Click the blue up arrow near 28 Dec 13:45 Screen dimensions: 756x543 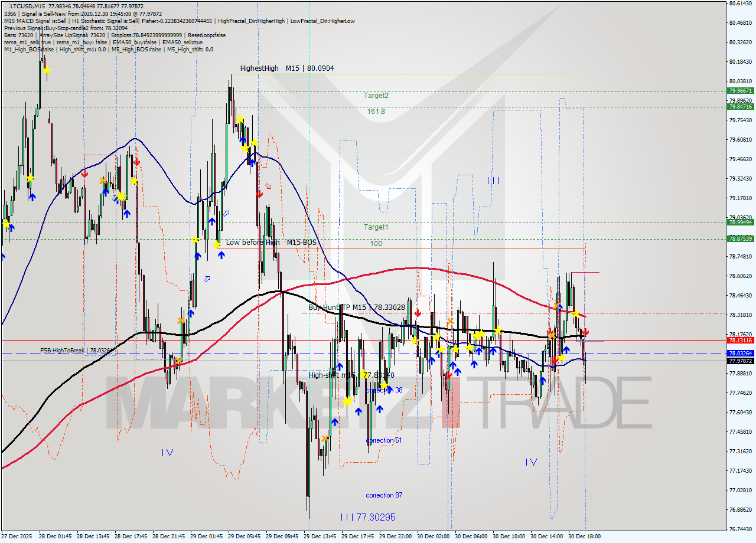click(106, 192)
